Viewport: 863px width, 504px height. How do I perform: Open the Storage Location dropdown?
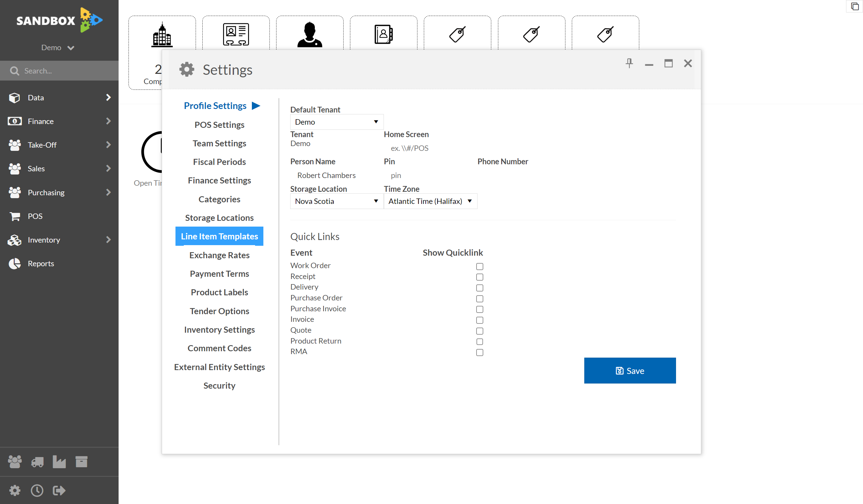337,201
